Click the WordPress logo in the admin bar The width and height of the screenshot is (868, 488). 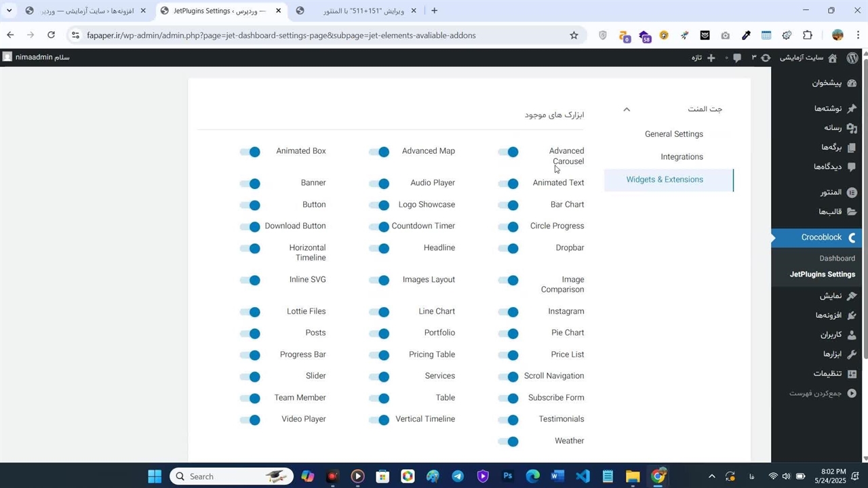852,58
